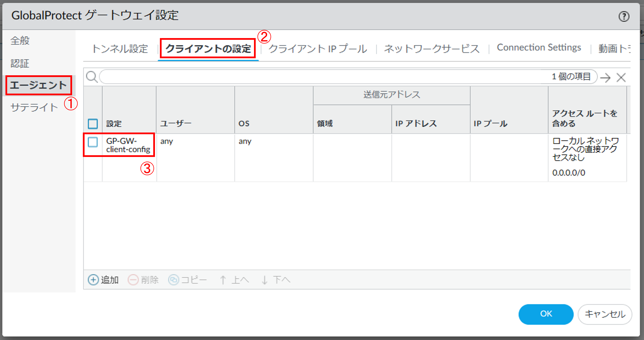Switch to クライアント IP プール tab
Viewport: 644px width, 340px height.
coord(318,48)
